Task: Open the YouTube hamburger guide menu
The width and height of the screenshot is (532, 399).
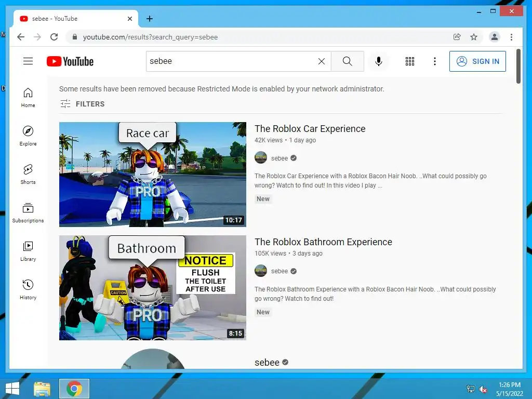Action: [x=28, y=61]
